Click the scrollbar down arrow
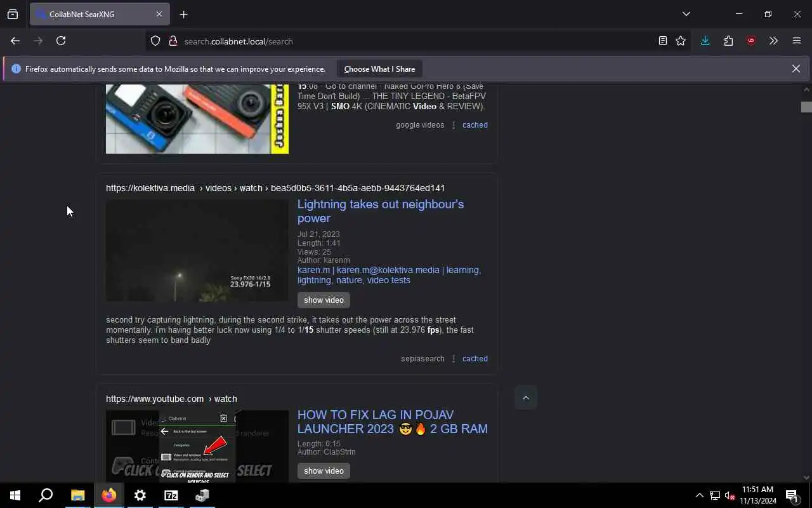Viewport: 812px width, 508px height. pyautogui.click(x=806, y=478)
